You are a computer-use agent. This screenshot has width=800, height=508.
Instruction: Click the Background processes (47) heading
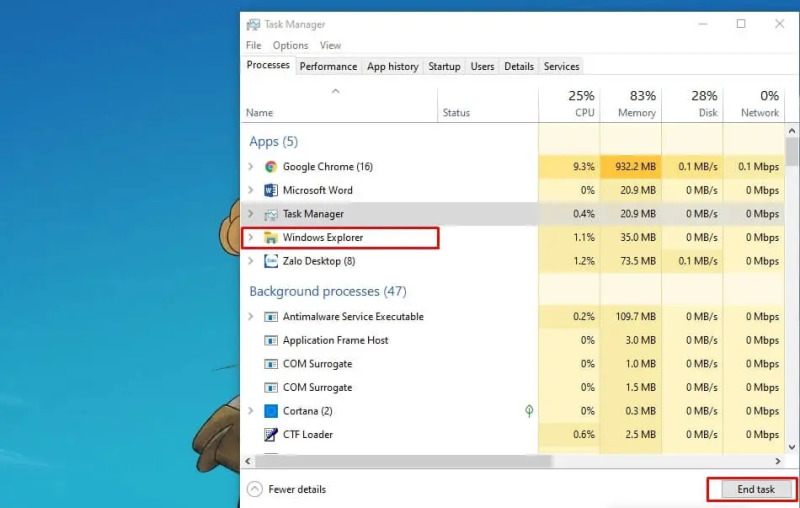pos(328,292)
